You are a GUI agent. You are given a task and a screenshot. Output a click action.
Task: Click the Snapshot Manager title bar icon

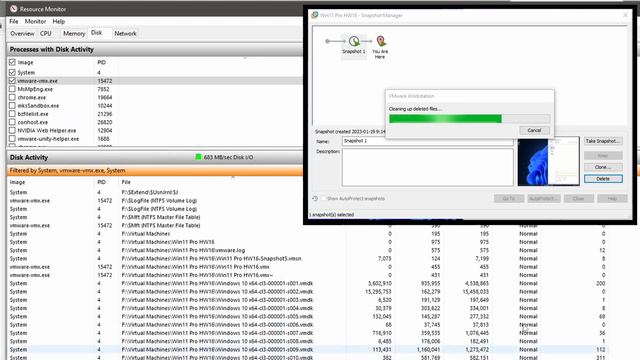tap(314, 15)
